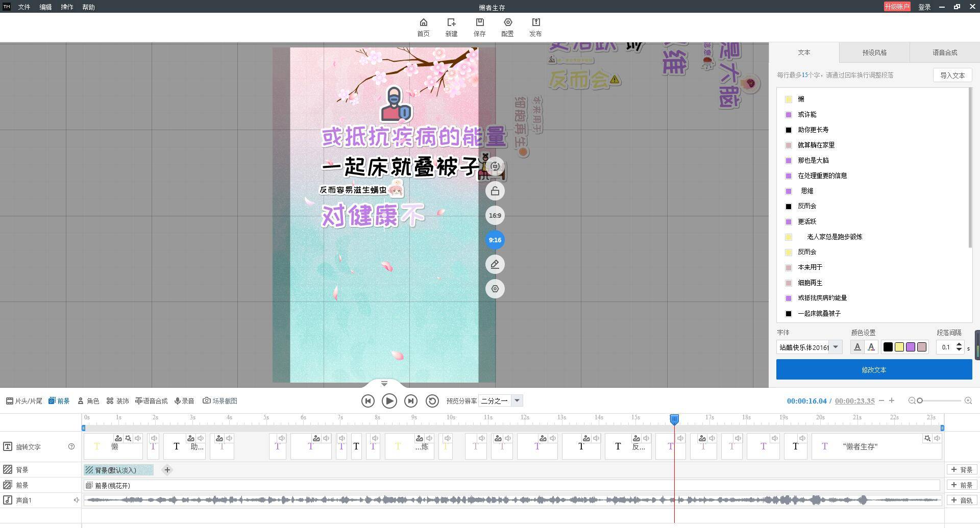
Task: Select the 9:16 aspect ratio
Action: (495, 240)
